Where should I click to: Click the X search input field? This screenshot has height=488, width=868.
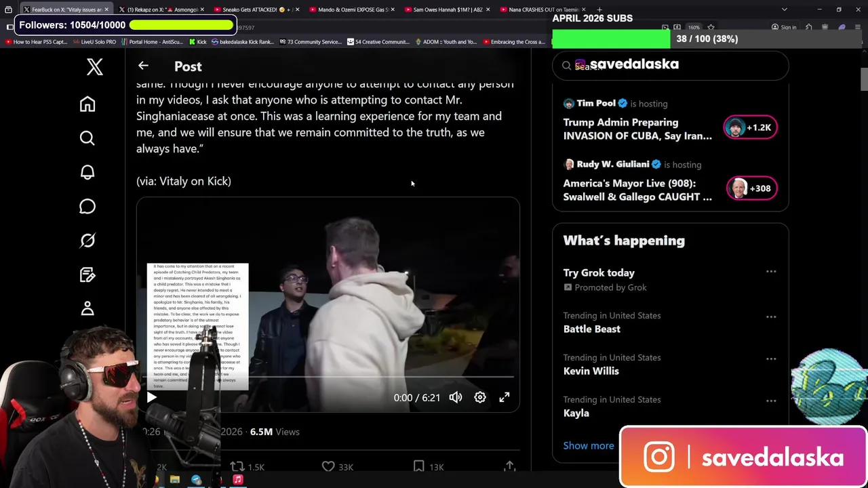click(x=671, y=65)
